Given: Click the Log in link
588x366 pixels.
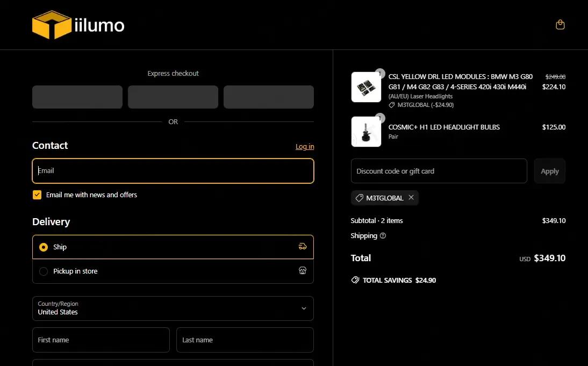Looking at the screenshot, I should [x=305, y=147].
